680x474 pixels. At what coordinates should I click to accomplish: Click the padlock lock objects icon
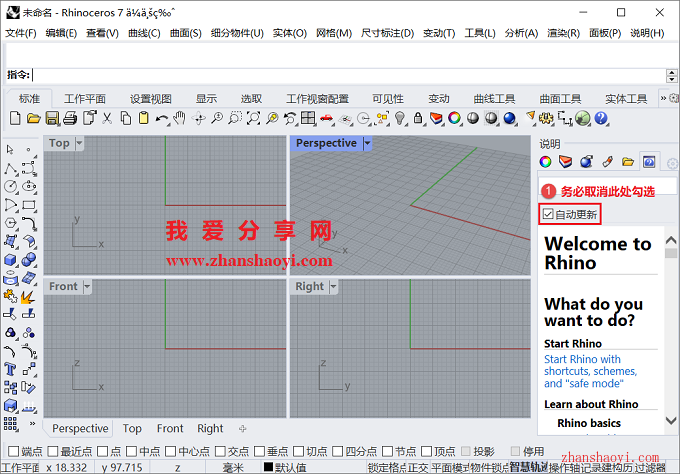coord(418,118)
